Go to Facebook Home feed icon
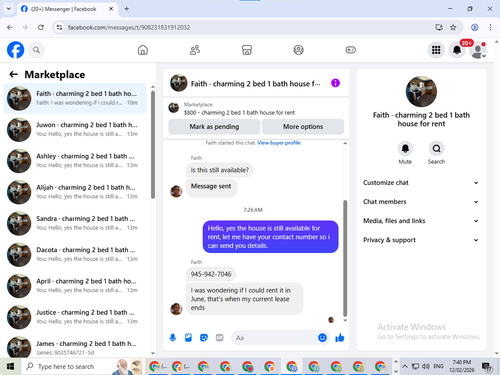Image resolution: width=500 pixels, height=375 pixels. (x=143, y=50)
